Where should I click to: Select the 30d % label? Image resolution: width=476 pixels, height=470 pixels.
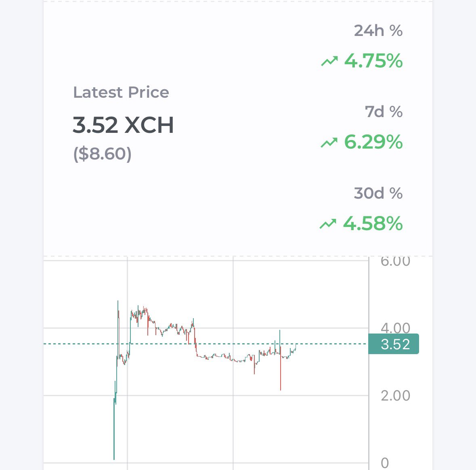(378, 193)
